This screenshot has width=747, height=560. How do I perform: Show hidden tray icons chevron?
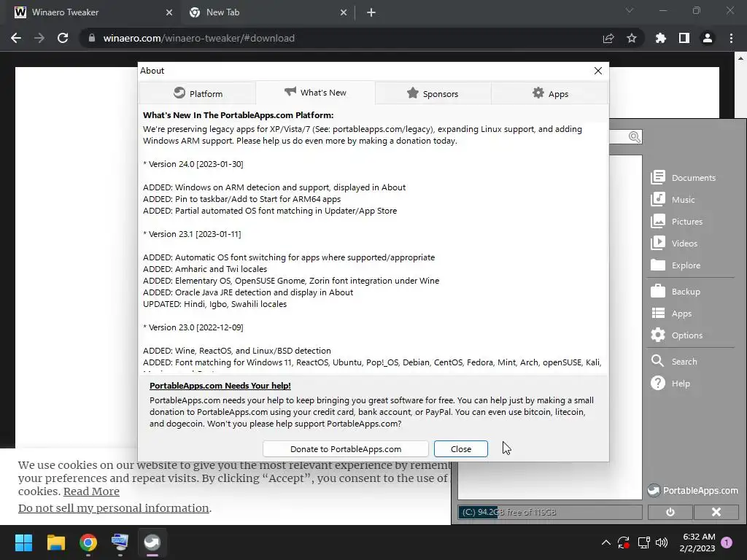coord(606,542)
